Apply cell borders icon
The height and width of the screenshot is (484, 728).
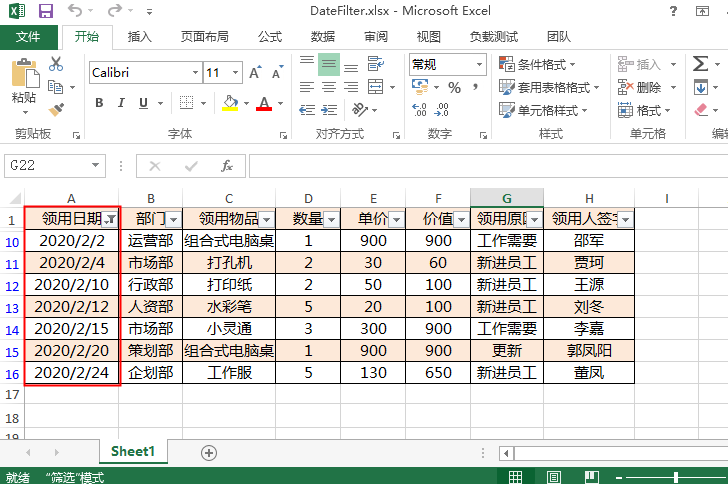(187, 103)
